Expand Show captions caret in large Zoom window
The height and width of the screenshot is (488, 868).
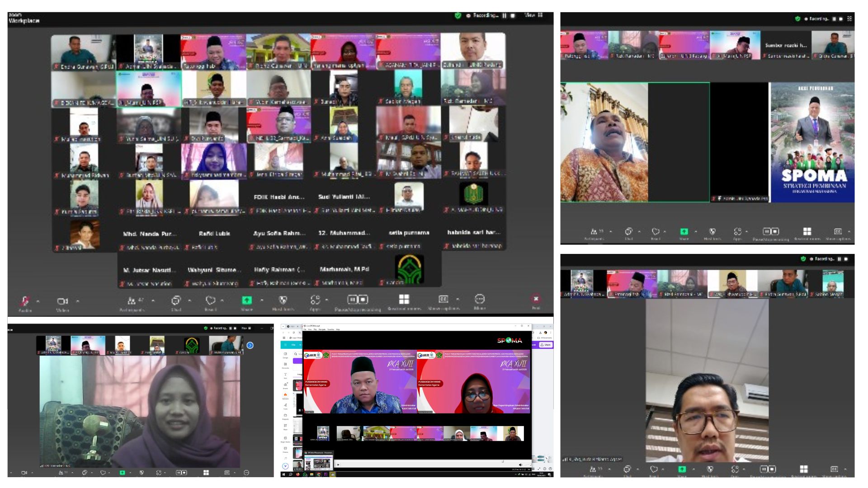click(x=458, y=299)
